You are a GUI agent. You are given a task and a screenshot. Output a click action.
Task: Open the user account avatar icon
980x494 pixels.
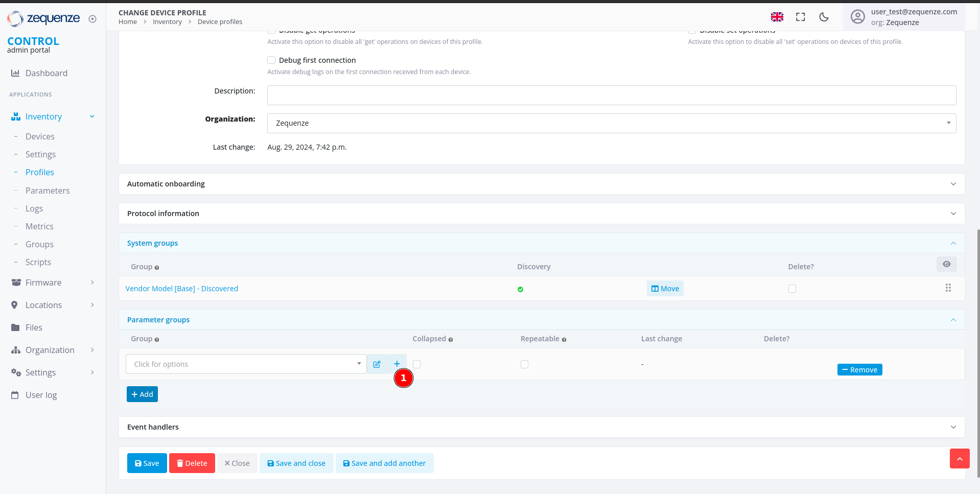pyautogui.click(x=857, y=17)
